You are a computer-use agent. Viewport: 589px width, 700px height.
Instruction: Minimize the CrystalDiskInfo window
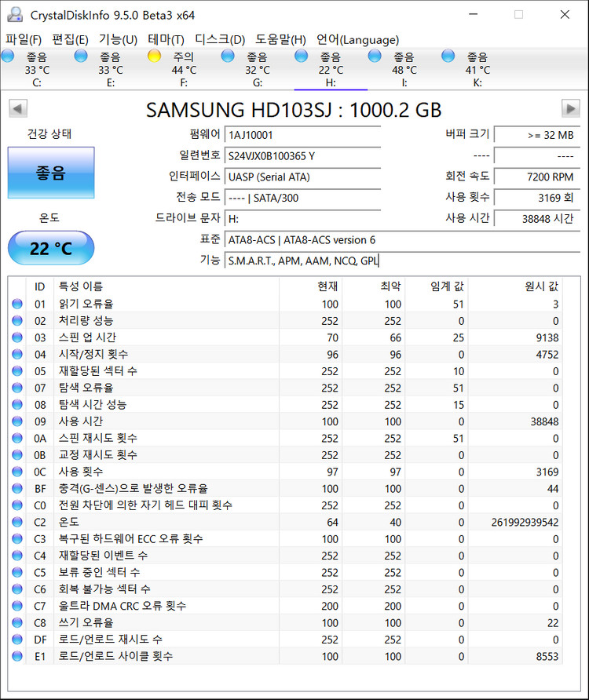[x=474, y=14]
